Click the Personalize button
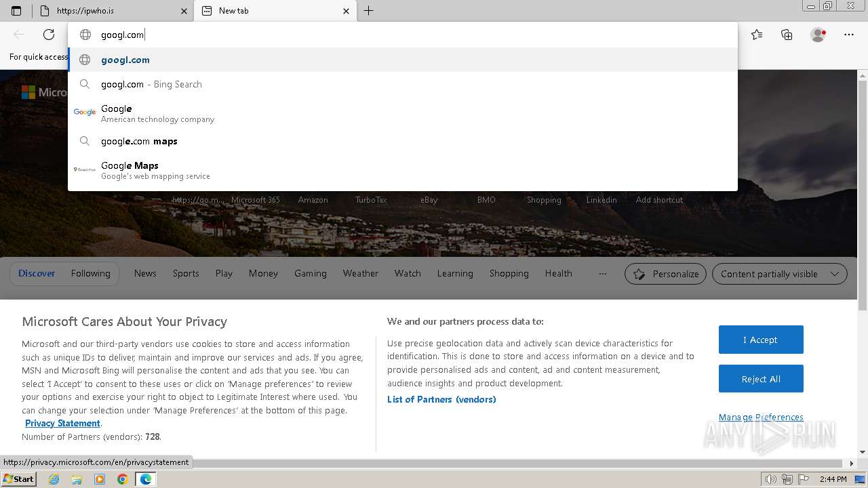Screen dimensions: 868x488 pos(665,274)
